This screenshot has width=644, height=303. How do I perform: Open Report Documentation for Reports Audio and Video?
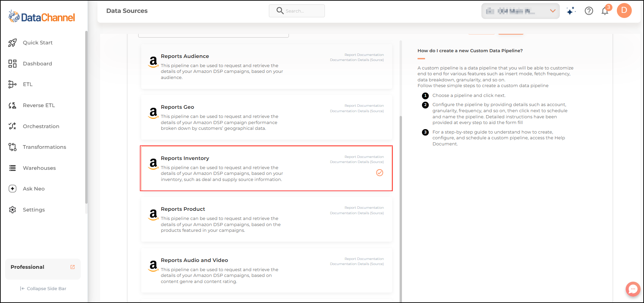(x=364, y=259)
